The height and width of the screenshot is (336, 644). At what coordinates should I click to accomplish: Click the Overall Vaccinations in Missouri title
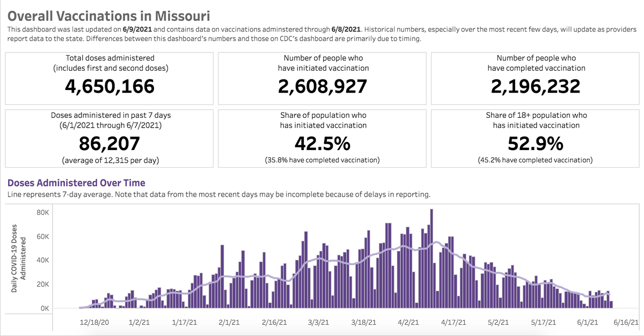(108, 15)
